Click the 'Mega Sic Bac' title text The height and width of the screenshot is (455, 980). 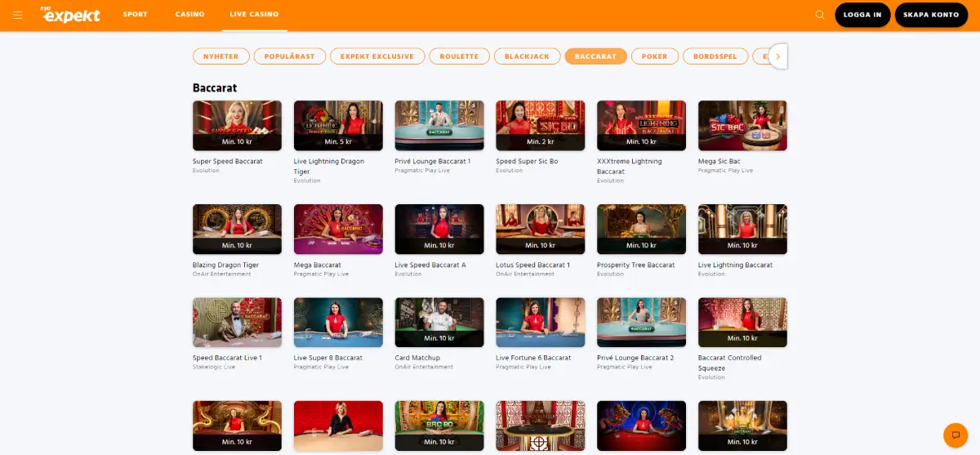click(x=719, y=162)
